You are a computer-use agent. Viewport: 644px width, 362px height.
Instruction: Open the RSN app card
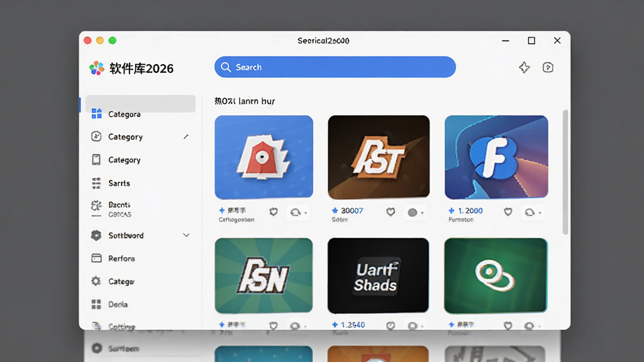[264, 276]
